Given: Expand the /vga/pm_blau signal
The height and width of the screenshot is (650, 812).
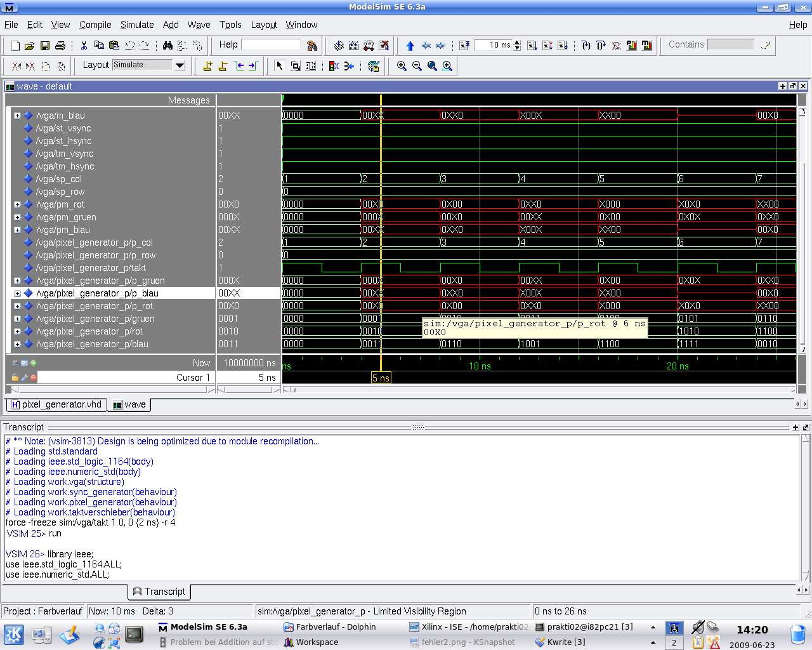Looking at the screenshot, I should click(x=17, y=230).
